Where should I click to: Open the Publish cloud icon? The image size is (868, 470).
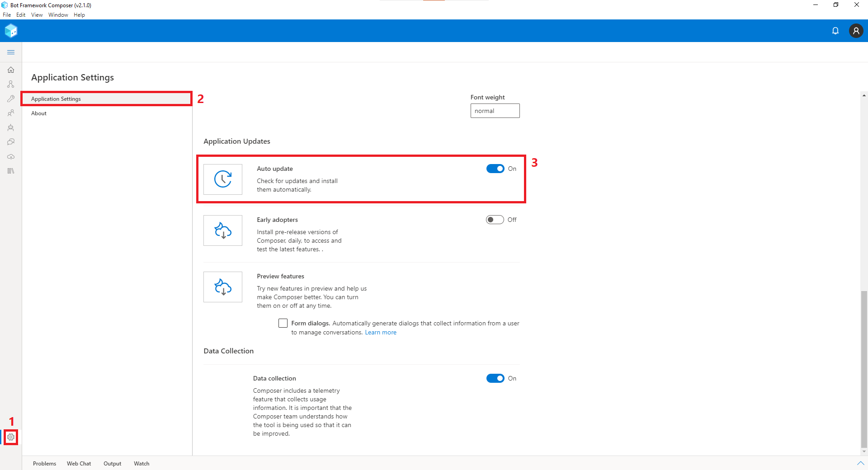click(11, 157)
